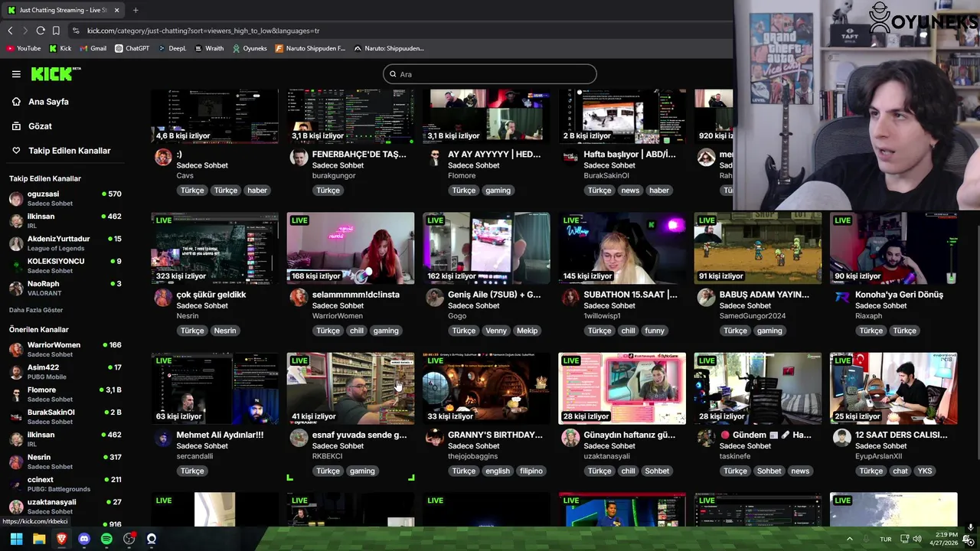This screenshot has width=980, height=551.
Task: Click the 'filipino' tag under thejojobaggins
Action: tap(531, 471)
